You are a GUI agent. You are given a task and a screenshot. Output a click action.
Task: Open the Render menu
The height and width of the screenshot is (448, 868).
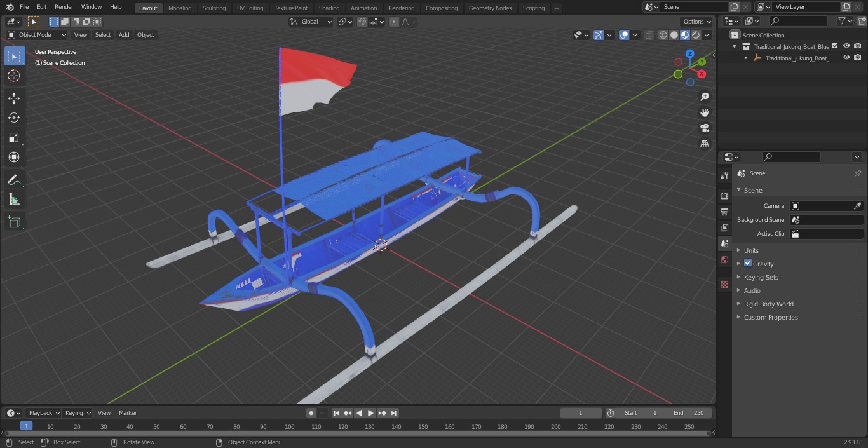[64, 7]
